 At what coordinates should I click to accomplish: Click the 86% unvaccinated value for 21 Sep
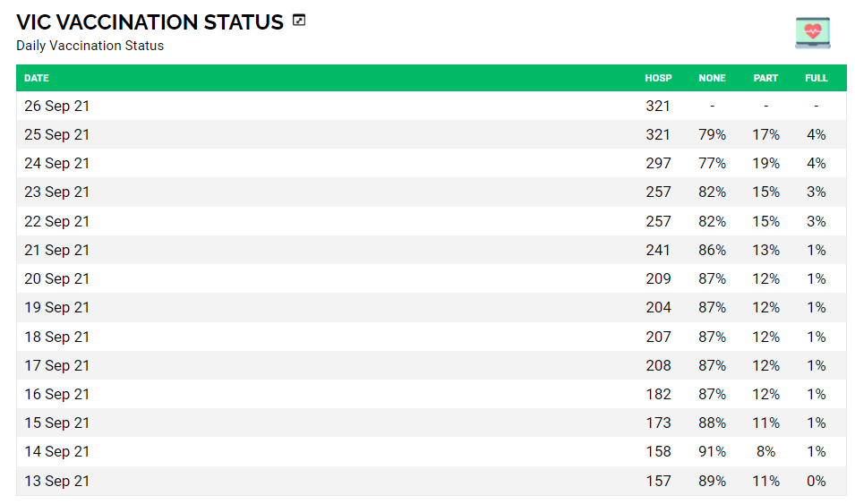click(712, 250)
